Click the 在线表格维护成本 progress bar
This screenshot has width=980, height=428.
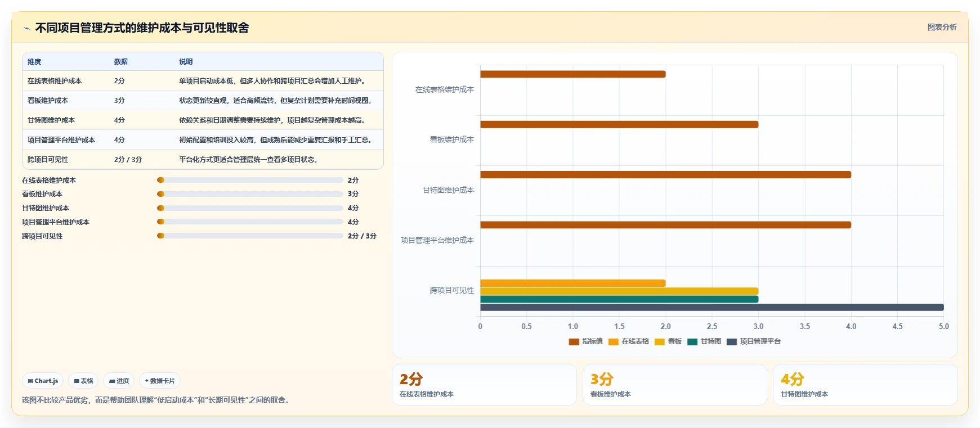click(x=250, y=180)
